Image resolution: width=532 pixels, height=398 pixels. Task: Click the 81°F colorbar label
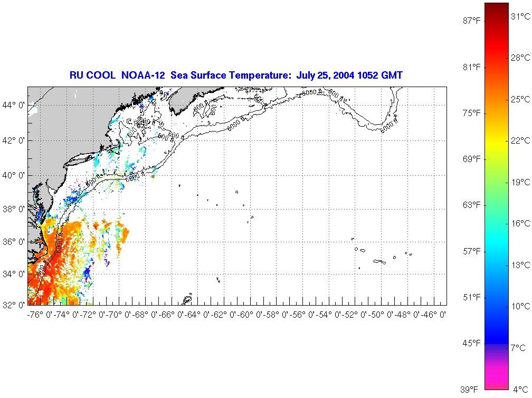[472, 67]
